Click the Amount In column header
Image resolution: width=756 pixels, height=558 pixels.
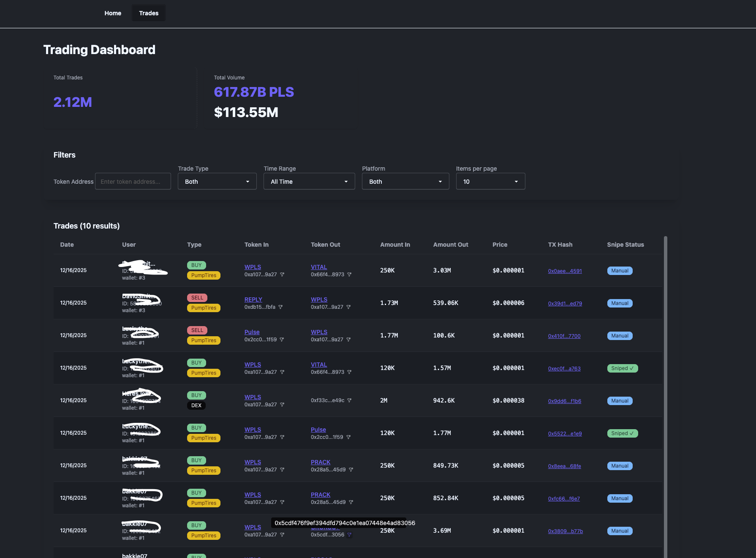point(395,245)
